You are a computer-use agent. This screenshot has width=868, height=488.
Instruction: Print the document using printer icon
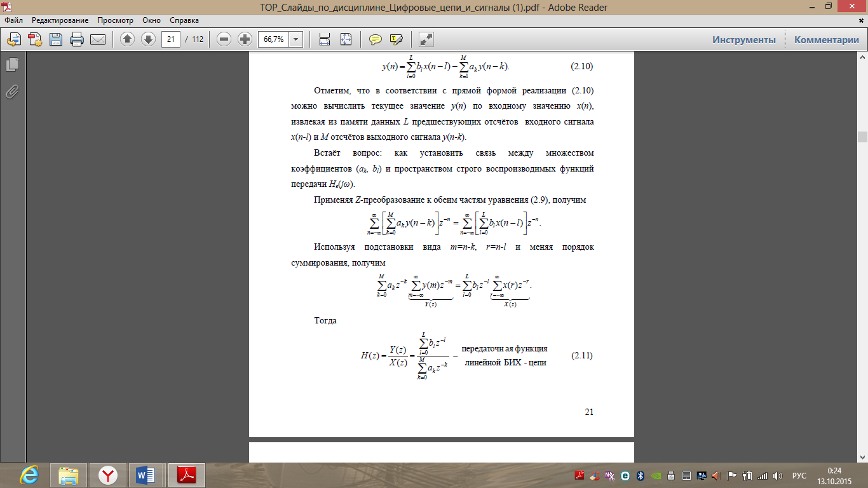[77, 39]
